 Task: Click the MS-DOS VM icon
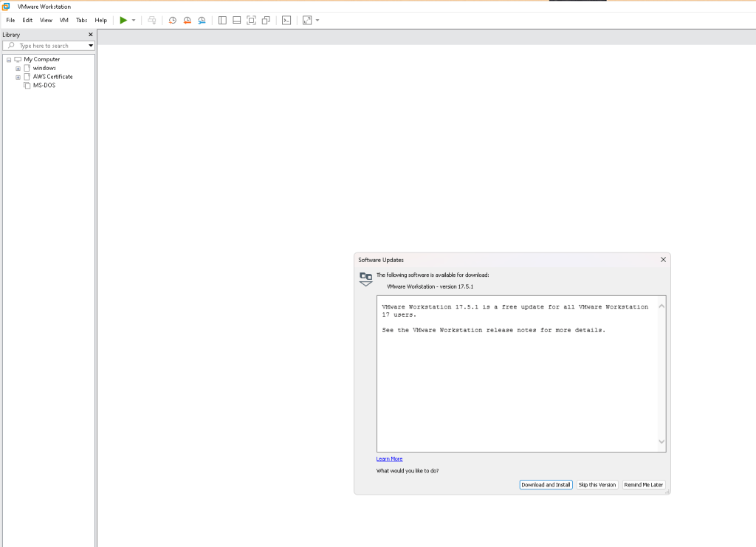(x=27, y=86)
